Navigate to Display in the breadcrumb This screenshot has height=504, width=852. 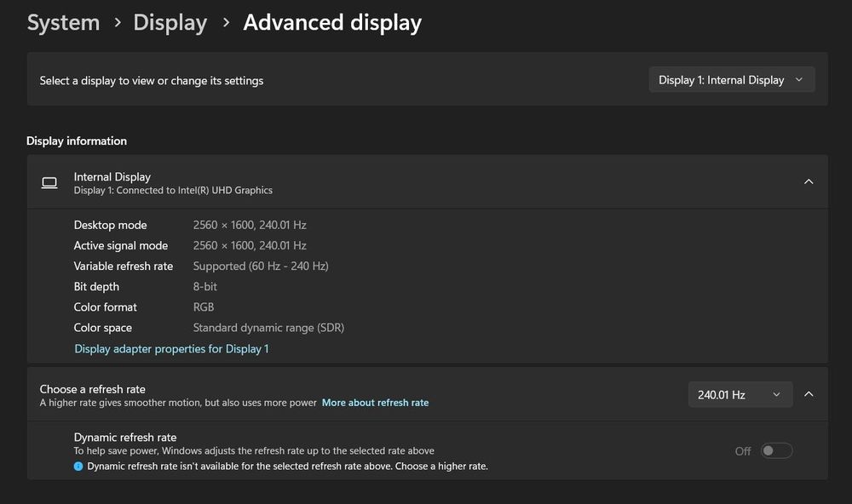[x=170, y=23]
